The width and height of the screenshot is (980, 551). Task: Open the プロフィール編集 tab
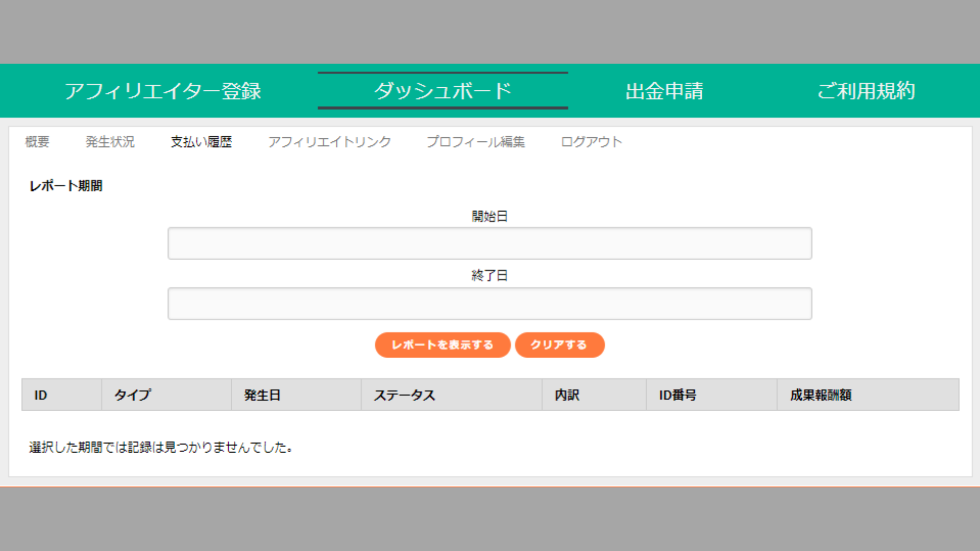click(476, 141)
